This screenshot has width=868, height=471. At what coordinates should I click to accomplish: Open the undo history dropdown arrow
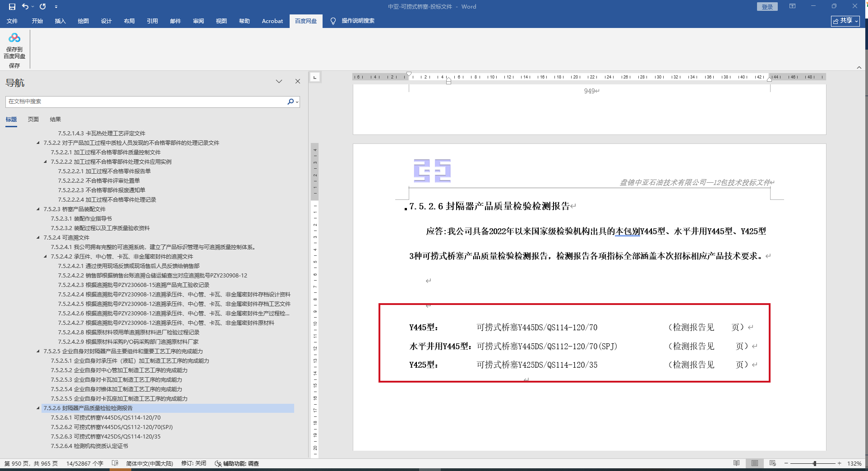pyautogui.click(x=32, y=7)
